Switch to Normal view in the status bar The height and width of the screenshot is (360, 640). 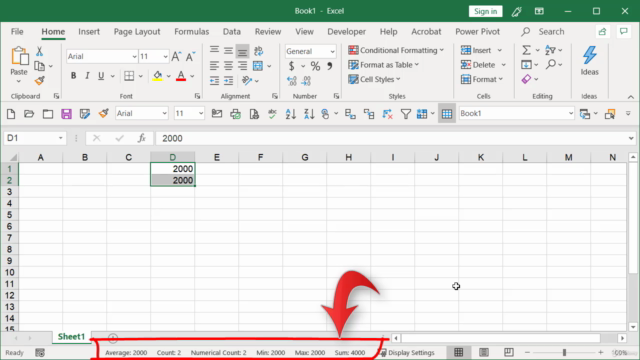(x=459, y=352)
